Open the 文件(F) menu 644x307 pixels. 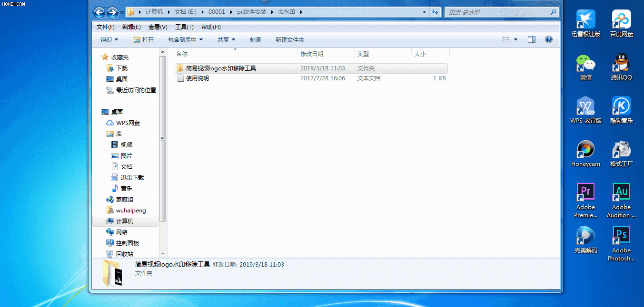(x=105, y=27)
